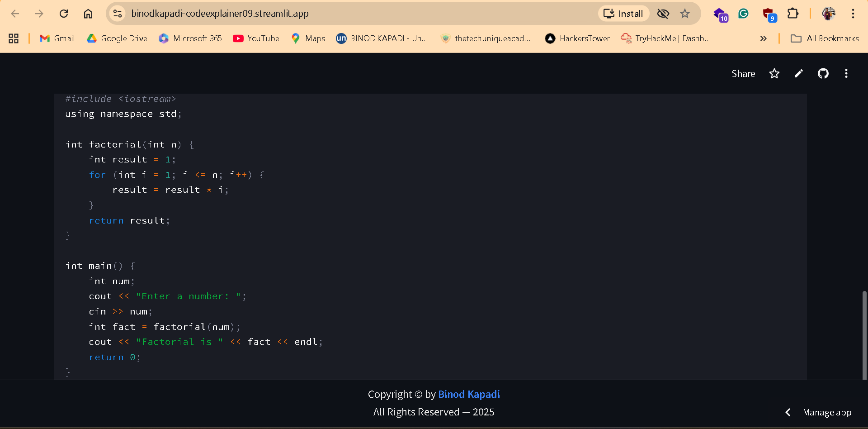Image resolution: width=868 pixels, height=429 pixels.
Task: Click the Install app button
Action: tap(623, 14)
